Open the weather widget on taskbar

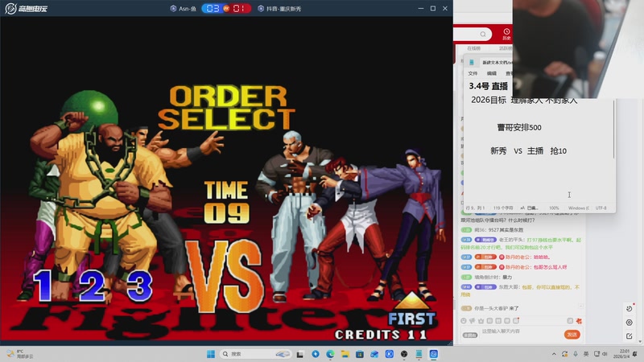19,354
